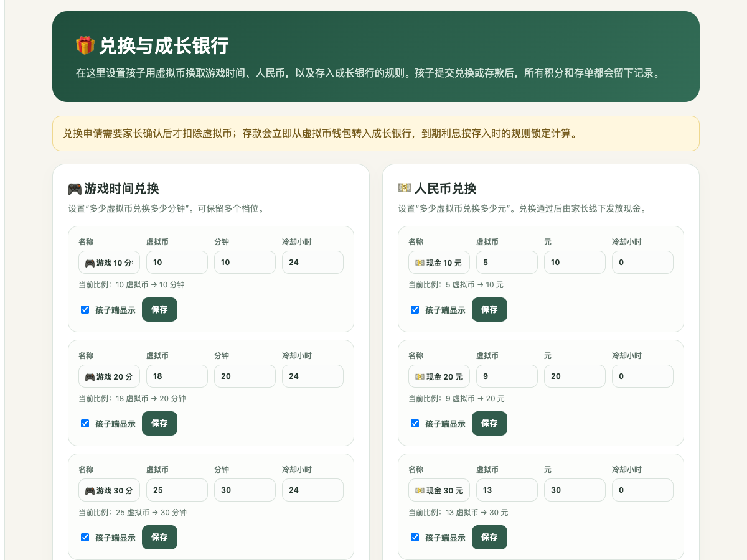Toggle 孩子端显示 for 现金 20 元 card

[x=415, y=423]
